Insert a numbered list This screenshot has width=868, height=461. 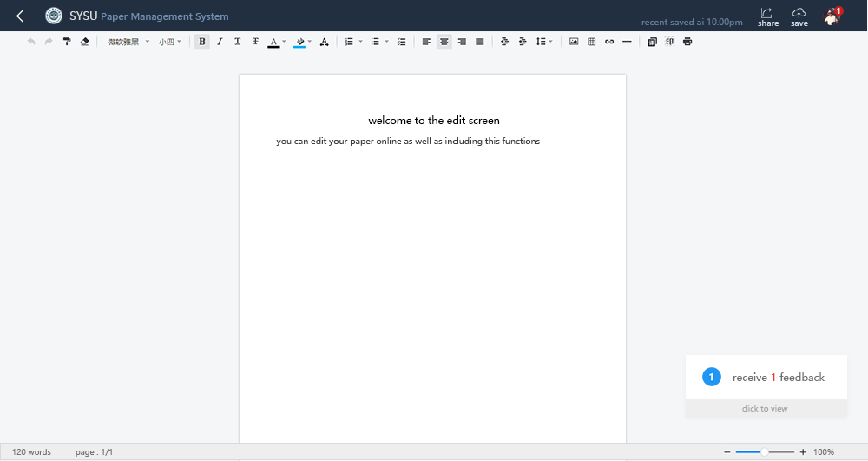click(349, 42)
